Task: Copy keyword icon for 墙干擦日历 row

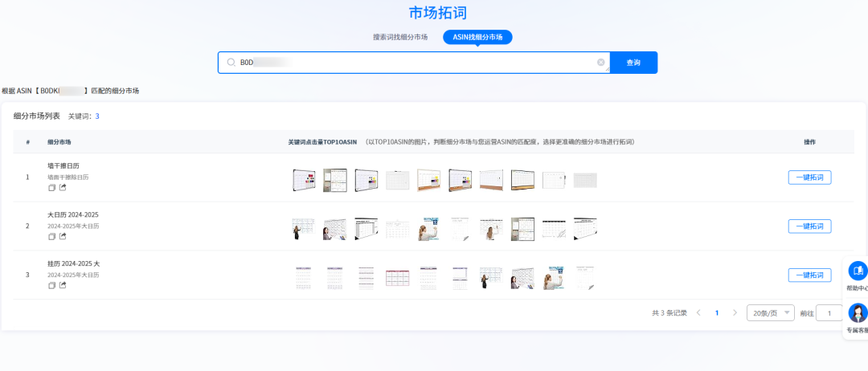Action: pyautogui.click(x=52, y=187)
